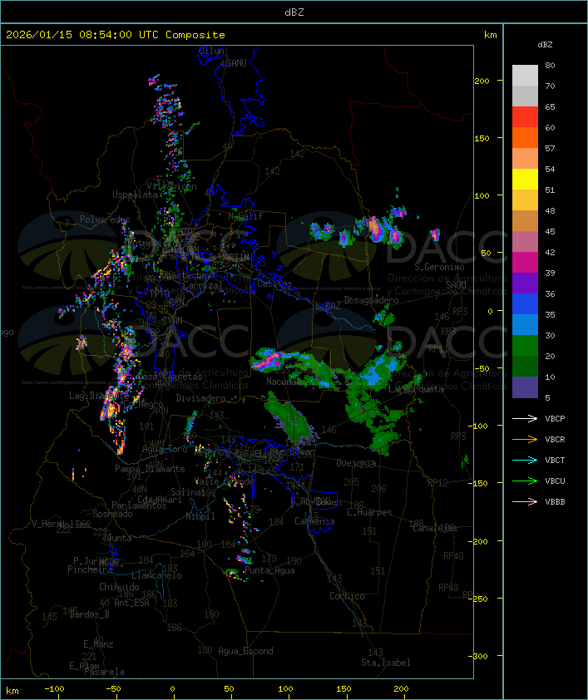Click the Divisadero place label

[200, 398]
